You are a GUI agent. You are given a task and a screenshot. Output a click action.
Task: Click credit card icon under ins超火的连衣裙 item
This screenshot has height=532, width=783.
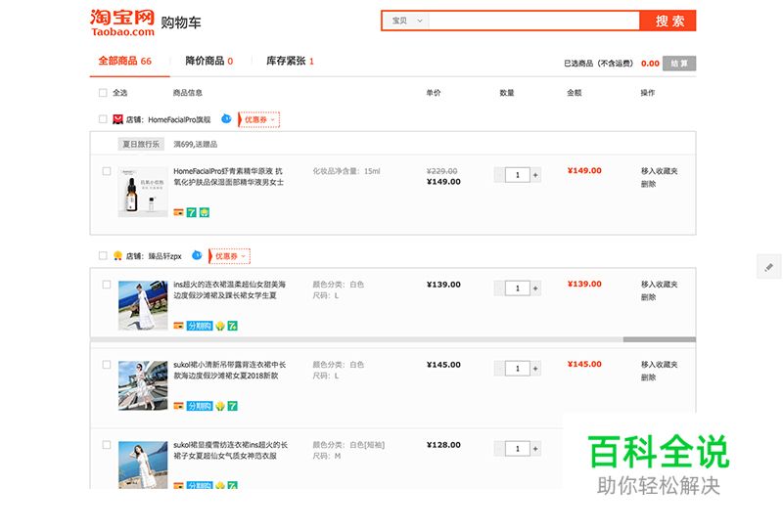(x=178, y=326)
